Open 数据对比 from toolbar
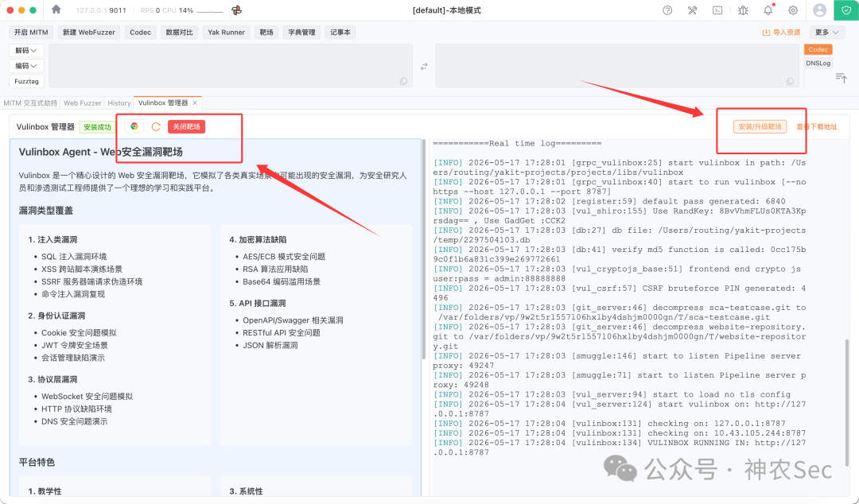 [x=180, y=33]
